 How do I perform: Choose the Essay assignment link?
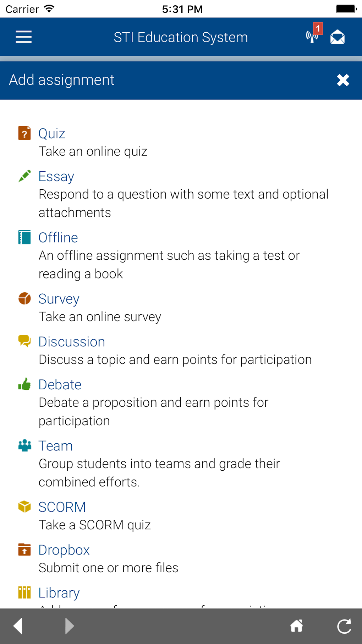[x=56, y=177]
